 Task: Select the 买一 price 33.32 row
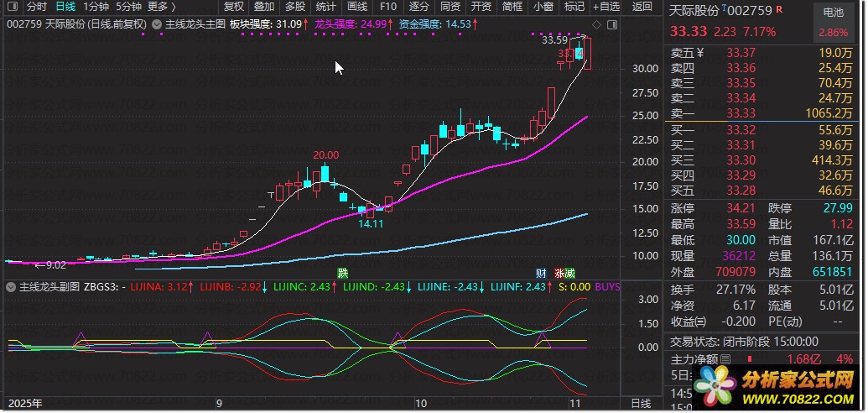click(x=763, y=131)
